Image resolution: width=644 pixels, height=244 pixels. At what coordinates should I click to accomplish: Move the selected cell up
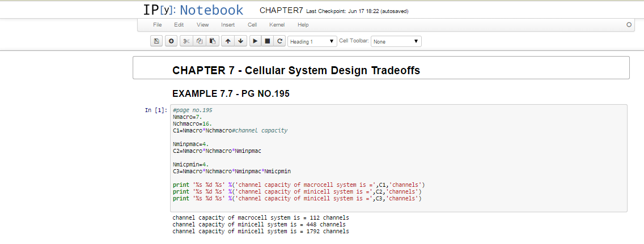pyautogui.click(x=228, y=41)
